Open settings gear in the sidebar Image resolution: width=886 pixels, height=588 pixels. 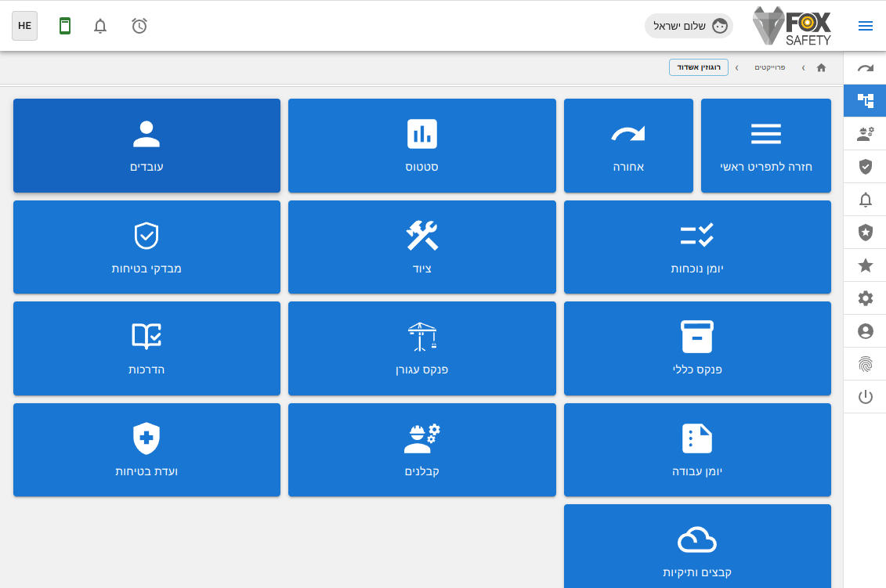pos(865,298)
